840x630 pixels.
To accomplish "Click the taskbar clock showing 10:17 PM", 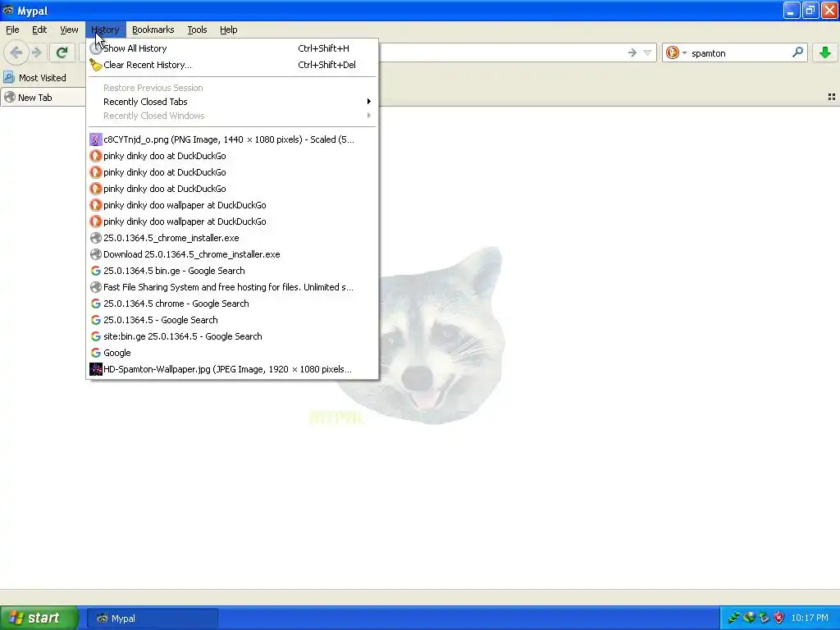I will 810,619.
